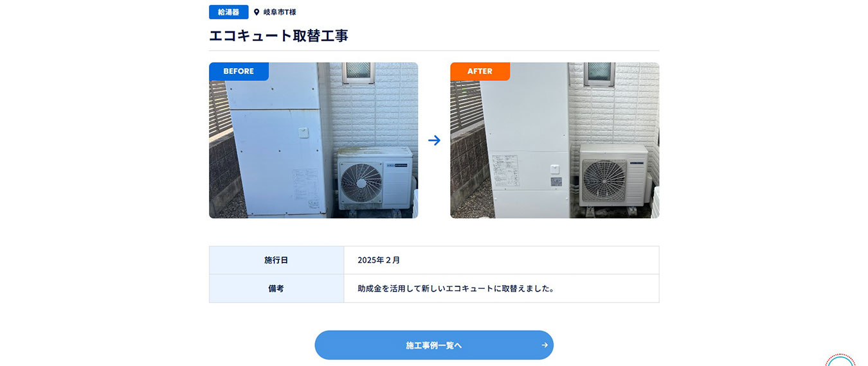Click the arrow icon inside 施工事例一覧へ button
This screenshot has height=366, width=868.
click(x=545, y=345)
